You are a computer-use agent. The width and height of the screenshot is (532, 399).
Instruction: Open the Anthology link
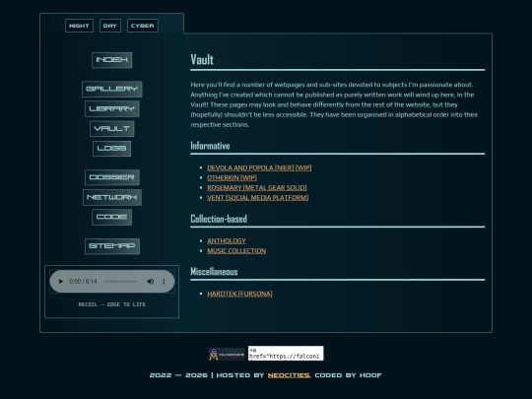[x=227, y=241]
